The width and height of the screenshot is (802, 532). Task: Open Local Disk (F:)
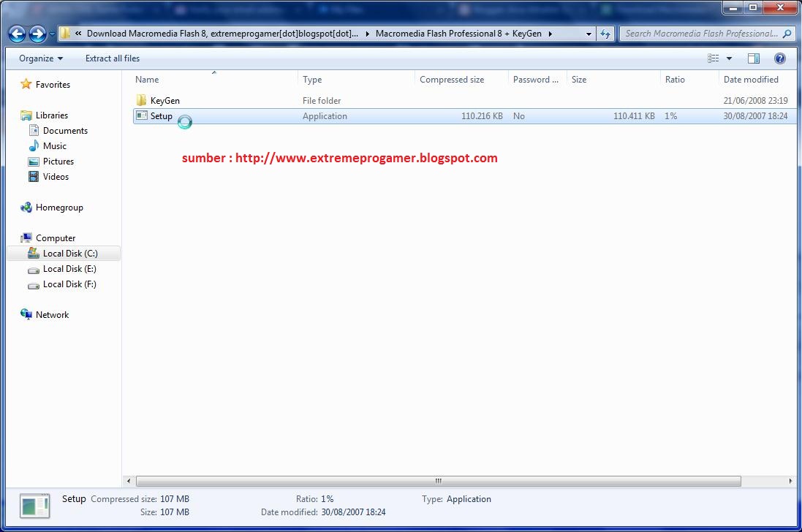(69, 284)
